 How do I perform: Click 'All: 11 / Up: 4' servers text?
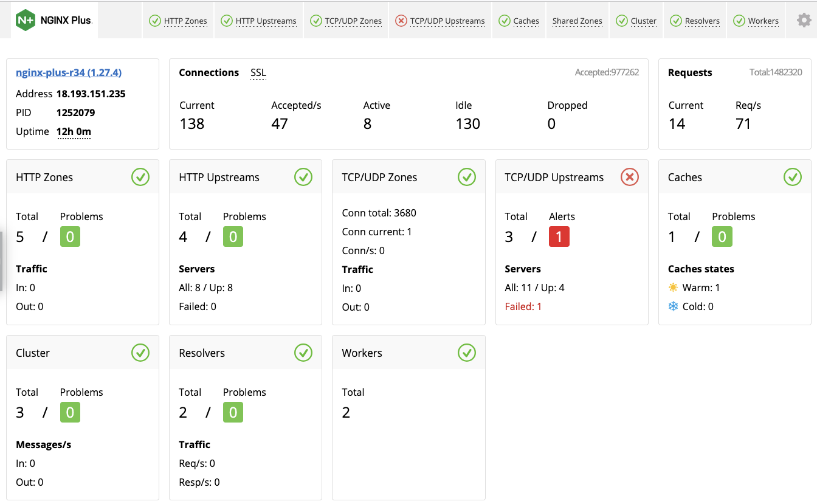click(535, 288)
